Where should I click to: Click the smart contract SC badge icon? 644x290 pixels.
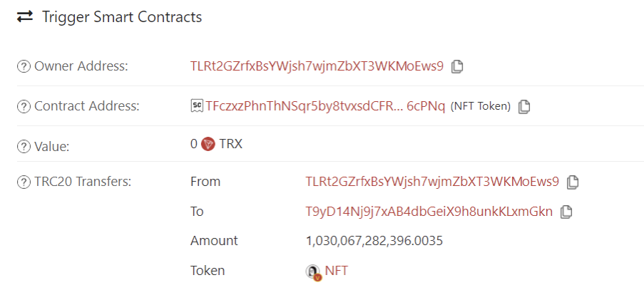coord(197,106)
